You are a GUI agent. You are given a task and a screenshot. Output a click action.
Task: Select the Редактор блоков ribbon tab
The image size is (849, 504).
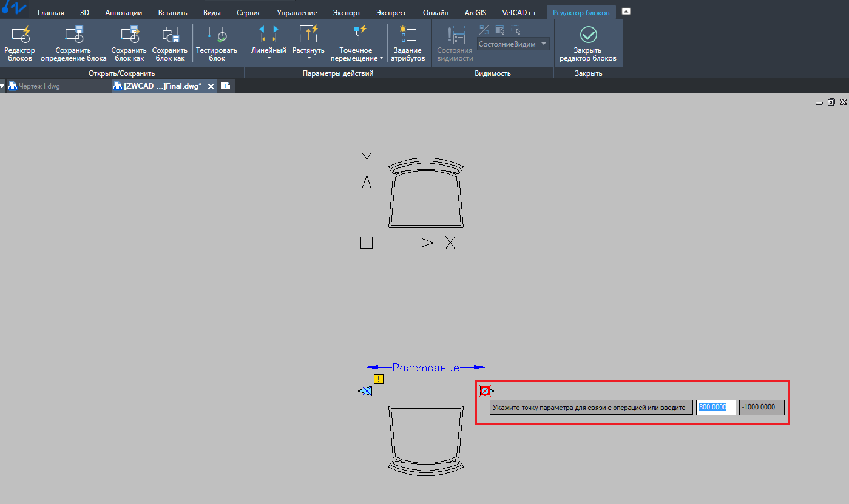[x=581, y=12]
